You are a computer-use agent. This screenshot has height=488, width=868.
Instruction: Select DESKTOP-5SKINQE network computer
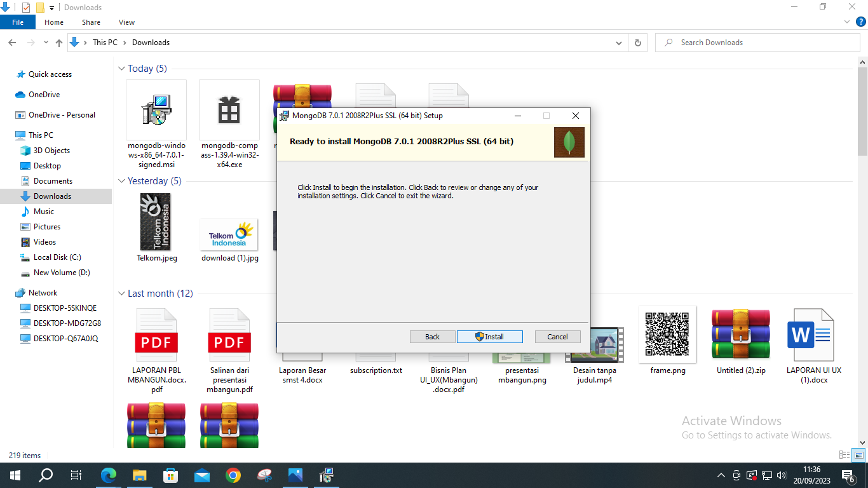[x=65, y=308]
